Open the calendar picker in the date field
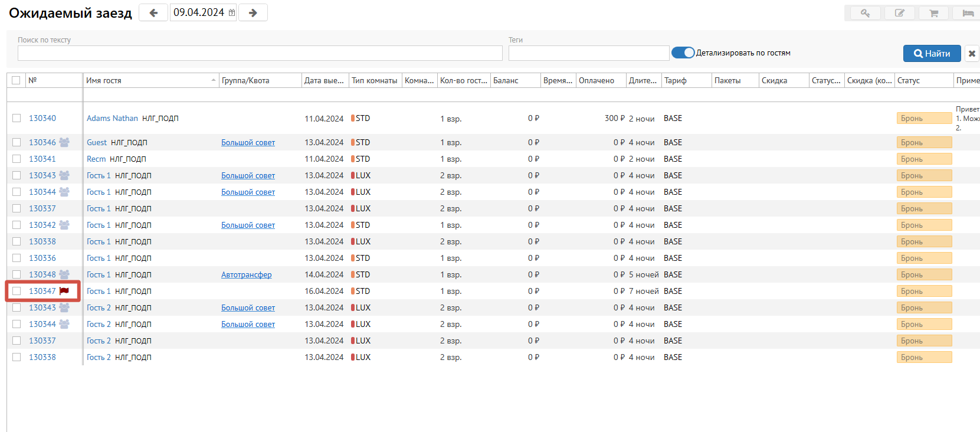This screenshot has height=432, width=980. (x=232, y=13)
